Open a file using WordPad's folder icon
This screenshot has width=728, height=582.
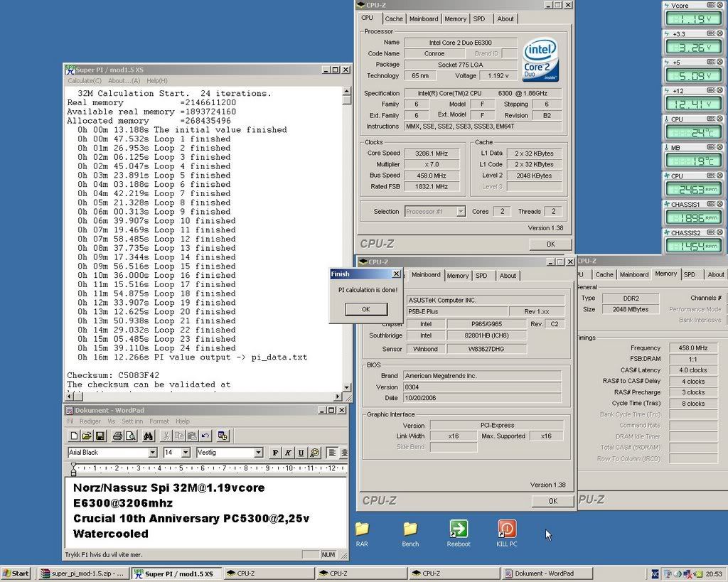click(x=86, y=436)
